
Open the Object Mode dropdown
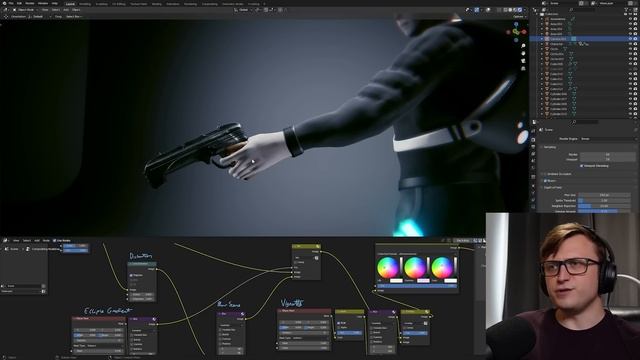click(25, 9)
